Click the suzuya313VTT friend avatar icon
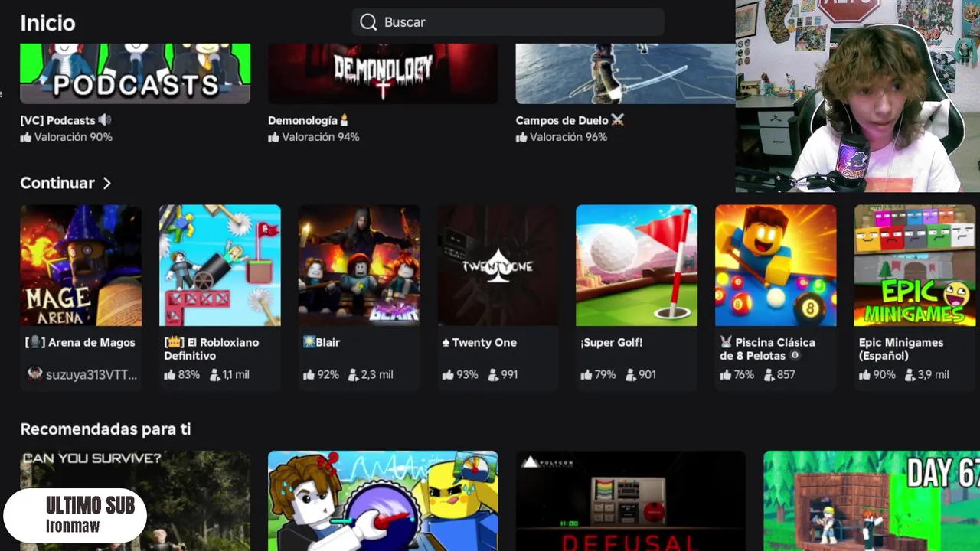 pos(34,374)
